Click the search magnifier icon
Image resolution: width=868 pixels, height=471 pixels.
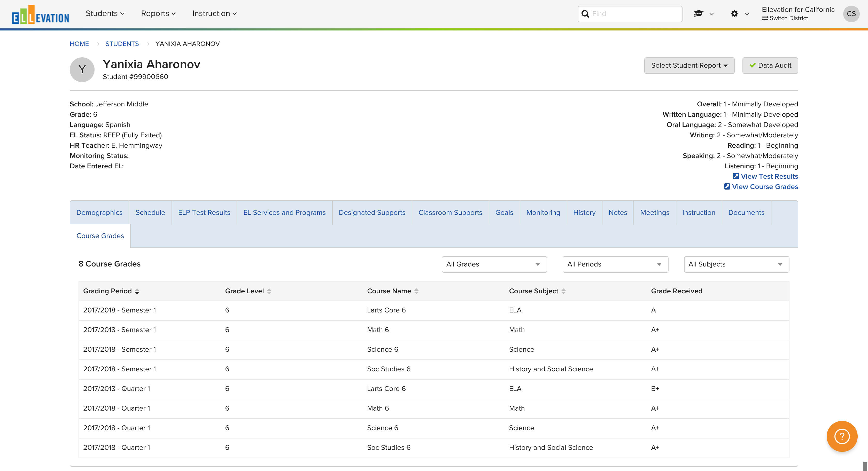tap(585, 14)
